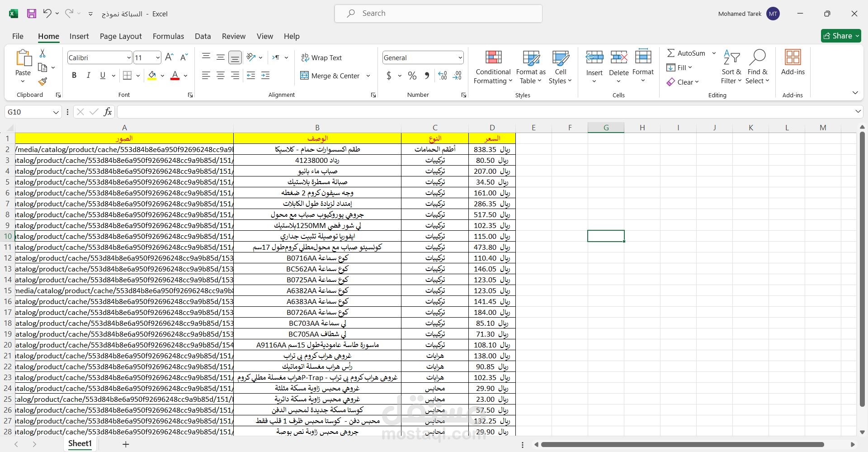
Task: Switch to the Review tab
Action: (234, 36)
